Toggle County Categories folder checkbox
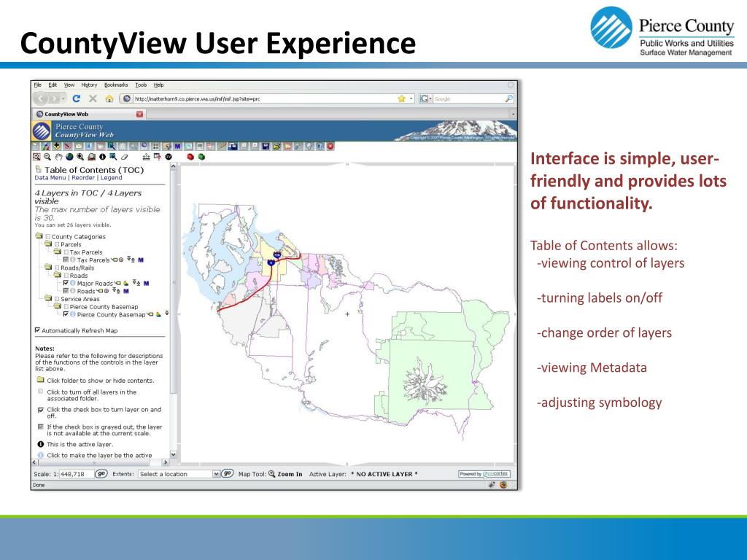 [x=47, y=237]
